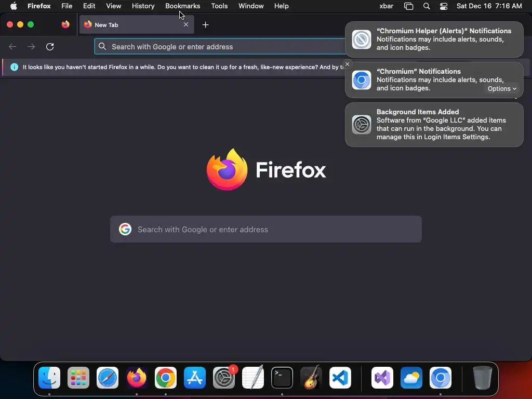Click the forward navigation arrow
The height and width of the screenshot is (399, 532).
[x=31, y=46]
